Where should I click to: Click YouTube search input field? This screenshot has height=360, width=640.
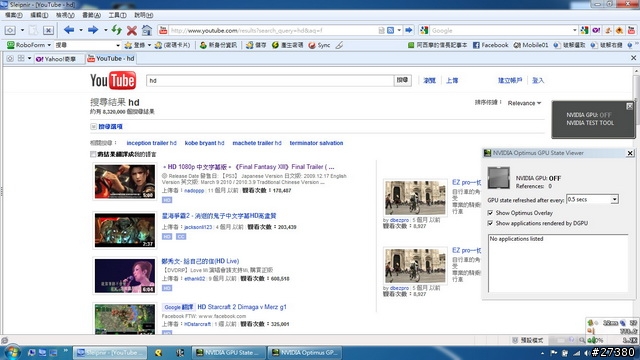tap(270, 80)
